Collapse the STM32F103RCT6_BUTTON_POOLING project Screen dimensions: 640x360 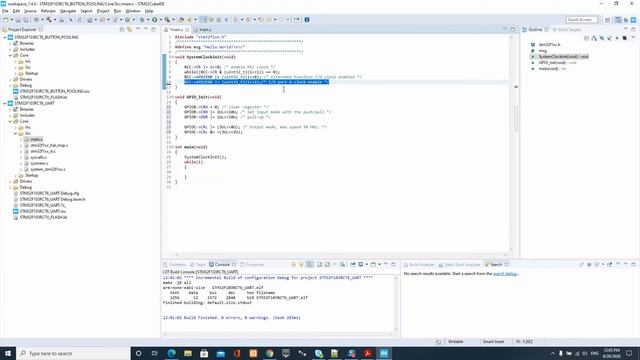click(x=5, y=37)
